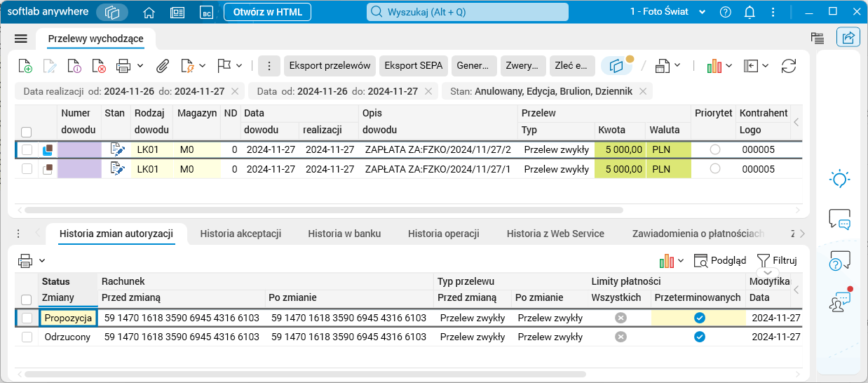The width and height of the screenshot is (868, 383).
Task: Click the top toolbar printer icon
Action: 123,66
